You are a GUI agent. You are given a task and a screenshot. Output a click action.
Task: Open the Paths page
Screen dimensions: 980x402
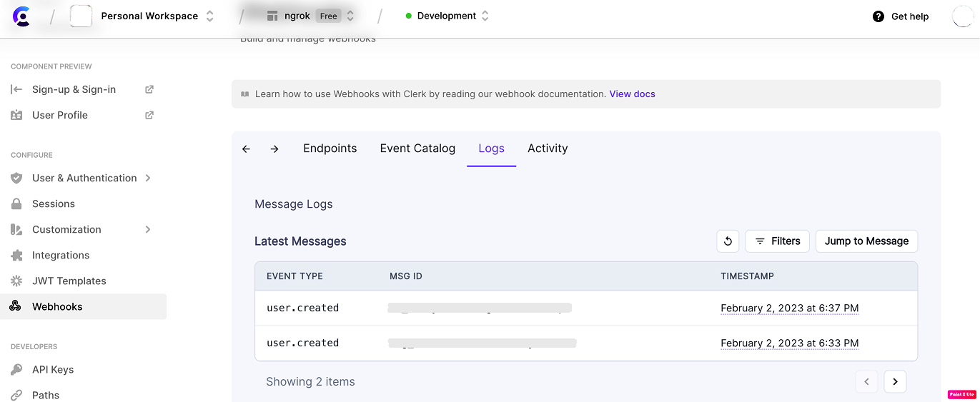pos(46,395)
